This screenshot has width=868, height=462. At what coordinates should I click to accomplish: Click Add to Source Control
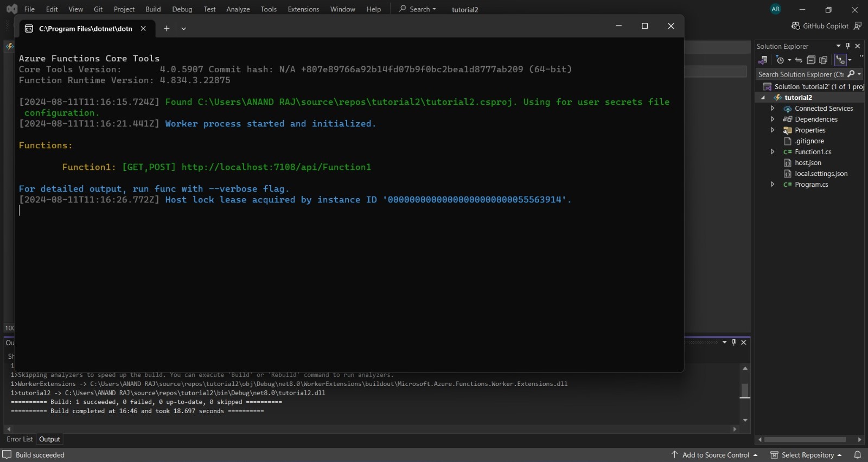point(714,455)
